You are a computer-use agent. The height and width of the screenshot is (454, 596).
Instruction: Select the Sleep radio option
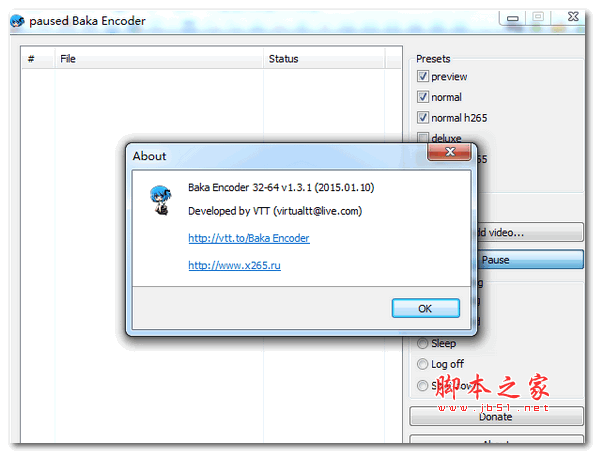tap(422, 343)
